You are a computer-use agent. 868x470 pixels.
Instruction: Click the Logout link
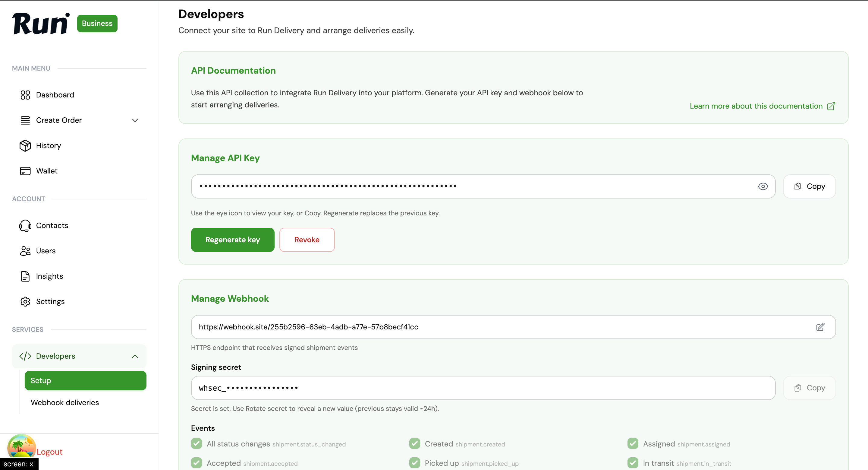pyautogui.click(x=49, y=452)
